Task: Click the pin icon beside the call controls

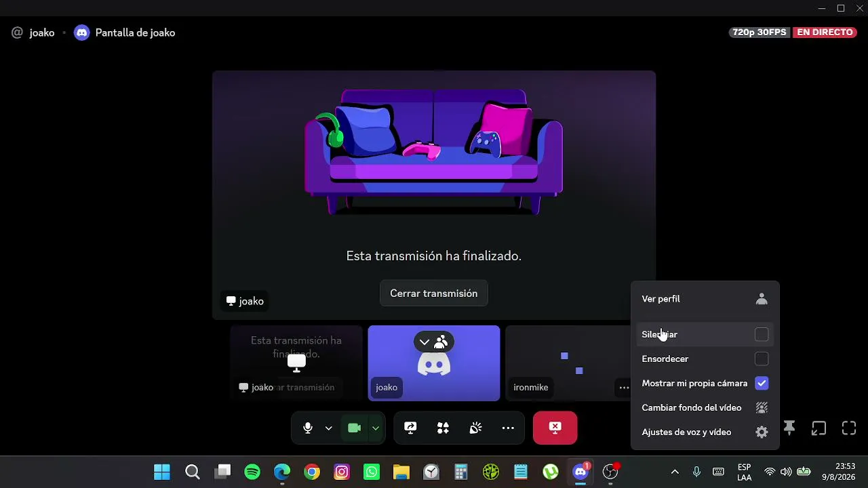Action: [789, 428]
